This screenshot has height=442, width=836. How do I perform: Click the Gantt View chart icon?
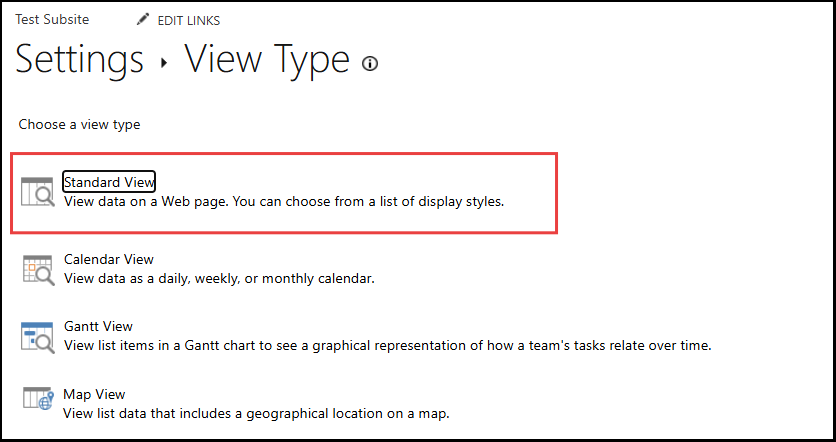(38, 336)
